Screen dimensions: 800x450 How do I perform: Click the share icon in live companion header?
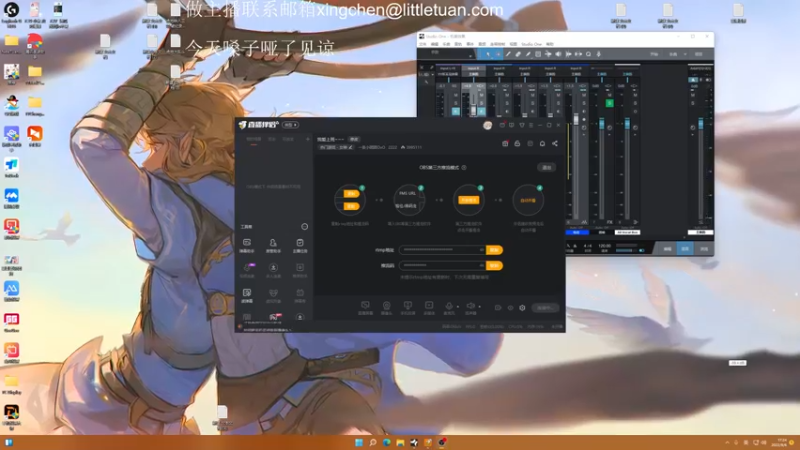[x=555, y=143]
